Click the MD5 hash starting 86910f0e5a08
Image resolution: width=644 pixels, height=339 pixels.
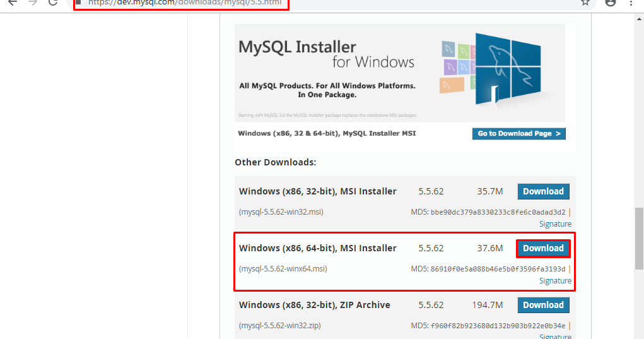click(498, 269)
